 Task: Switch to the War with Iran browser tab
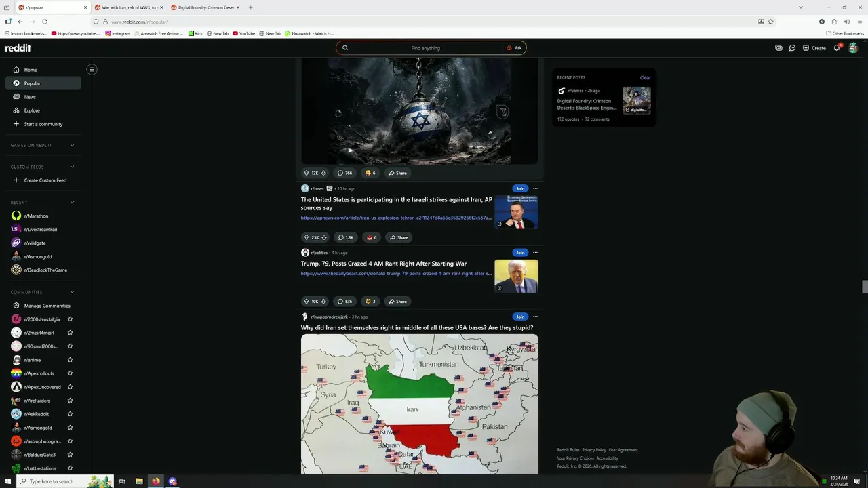pyautogui.click(x=129, y=7)
